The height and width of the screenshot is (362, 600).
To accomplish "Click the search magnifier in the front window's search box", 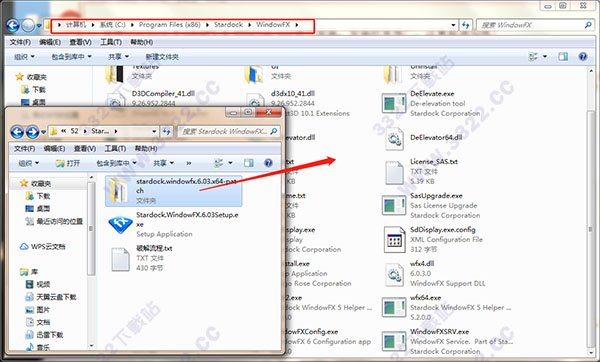I will pyautogui.click(x=274, y=131).
